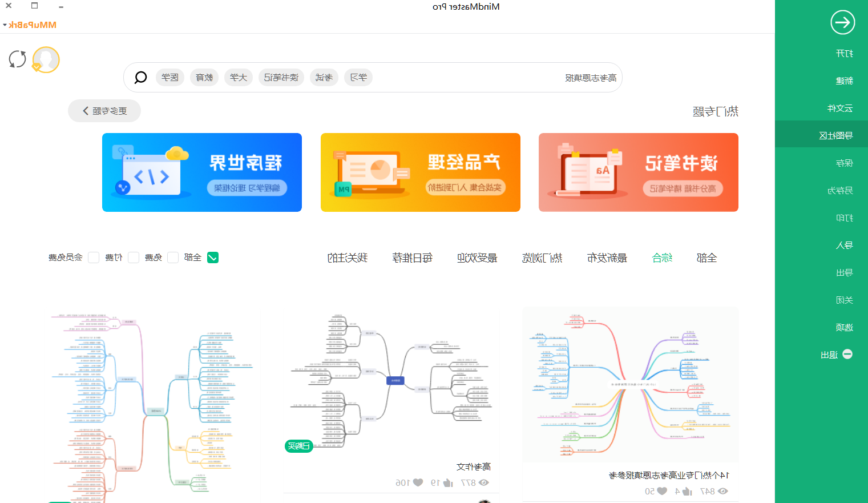Check the 免费 filter checkbox
Viewport: 868px width, 503px height.
(x=173, y=257)
